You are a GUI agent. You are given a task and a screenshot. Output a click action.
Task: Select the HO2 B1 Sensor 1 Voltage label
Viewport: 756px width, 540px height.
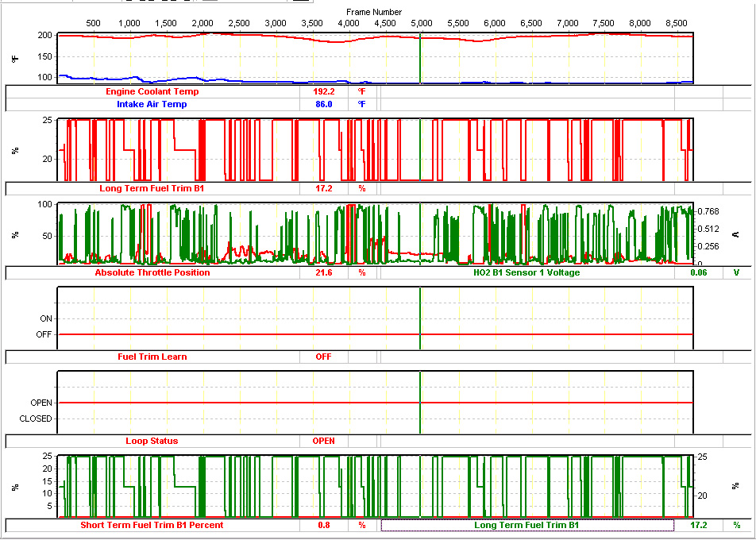click(x=526, y=273)
